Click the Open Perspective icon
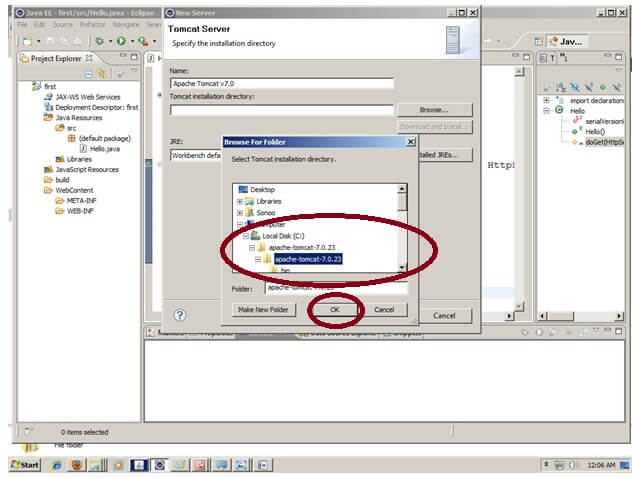The height and width of the screenshot is (479, 640). [x=539, y=42]
